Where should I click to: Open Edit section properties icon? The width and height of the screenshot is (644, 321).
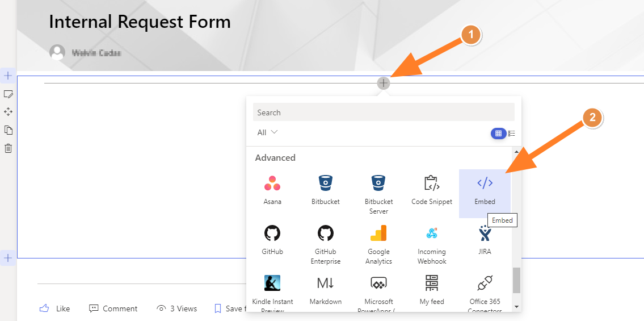point(9,94)
